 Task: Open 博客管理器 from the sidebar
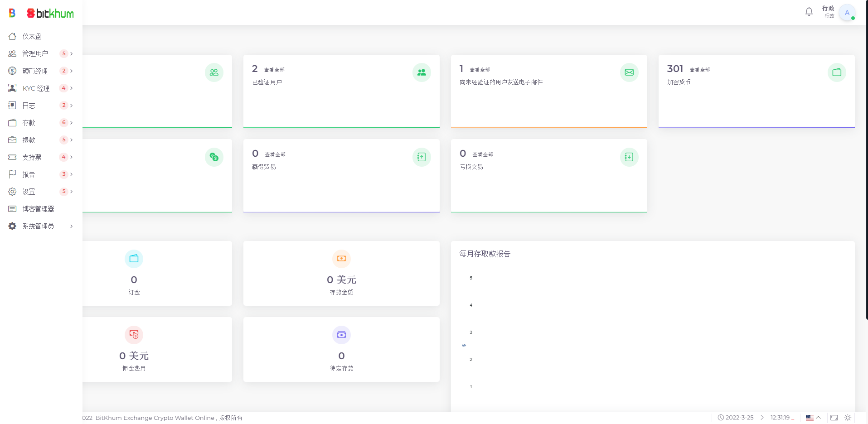38,209
